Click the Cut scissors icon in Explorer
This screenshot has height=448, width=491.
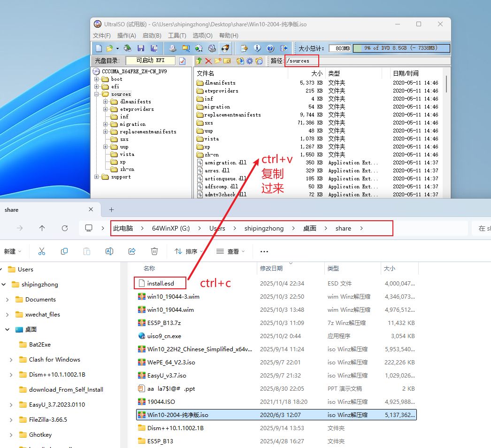[42, 252]
